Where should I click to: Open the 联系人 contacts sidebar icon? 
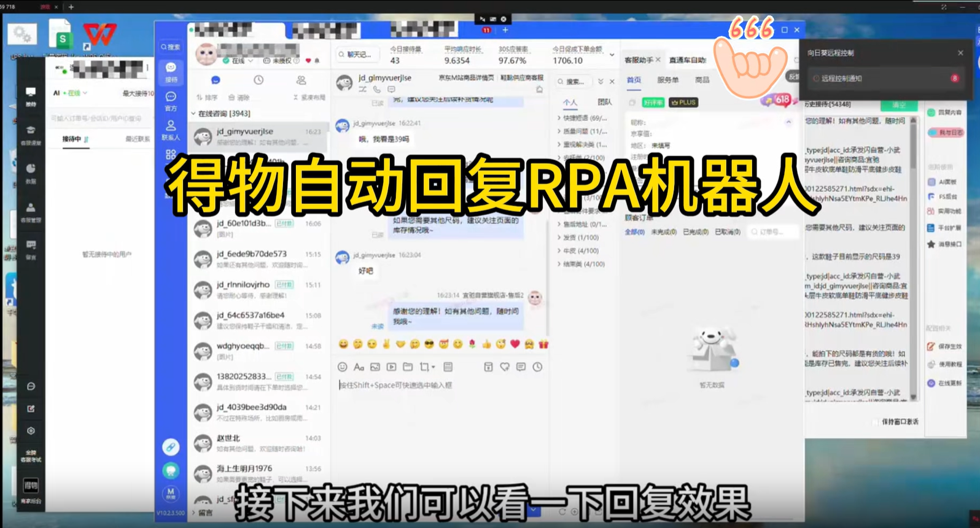(x=171, y=130)
